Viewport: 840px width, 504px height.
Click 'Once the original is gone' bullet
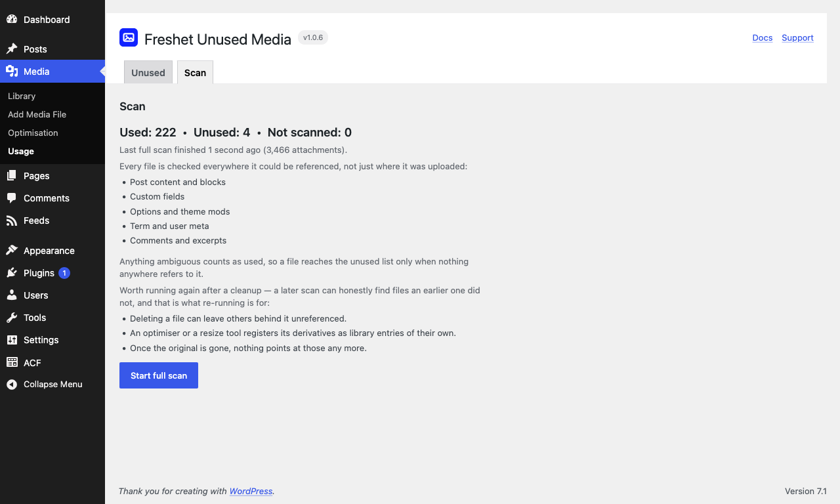pyautogui.click(x=248, y=348)
